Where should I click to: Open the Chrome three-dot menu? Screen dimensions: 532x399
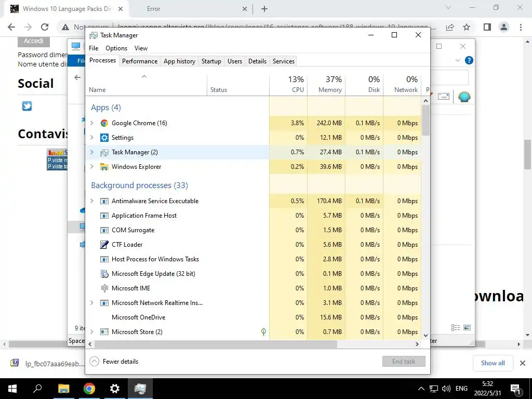[521, 27]
